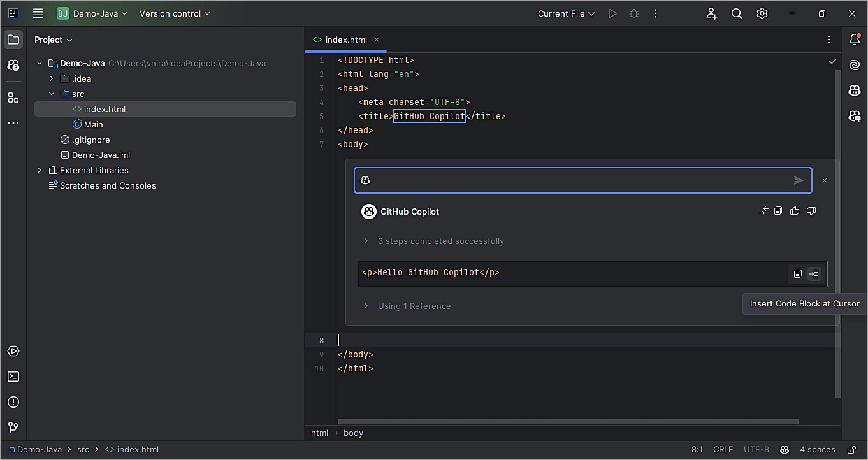Click the Insert Code Block at Cursor icon
The image size is (868, 460).
814,274
